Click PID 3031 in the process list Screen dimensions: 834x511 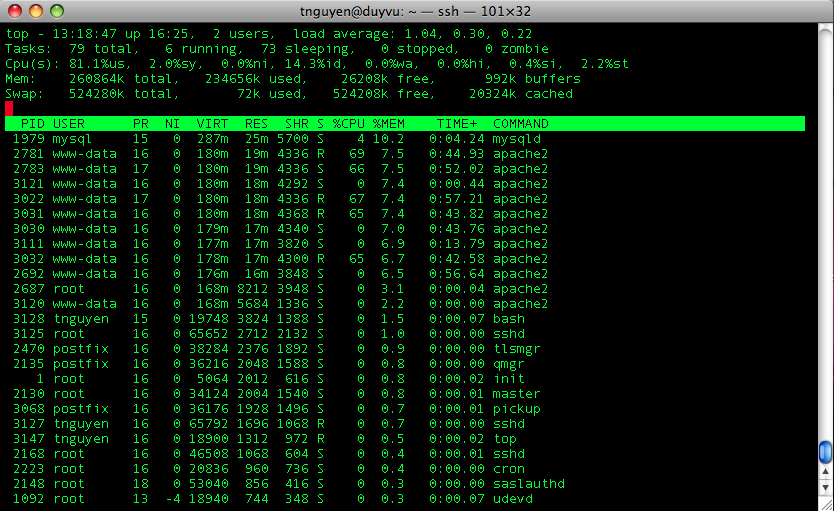[x=29, y=214]
